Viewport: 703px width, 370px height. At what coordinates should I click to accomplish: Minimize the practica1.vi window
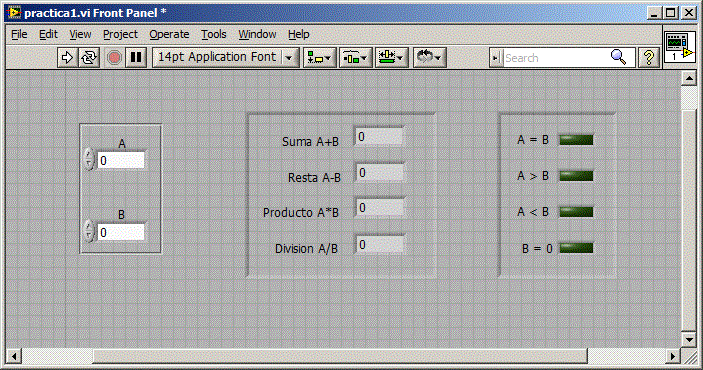tap(654, 13)
